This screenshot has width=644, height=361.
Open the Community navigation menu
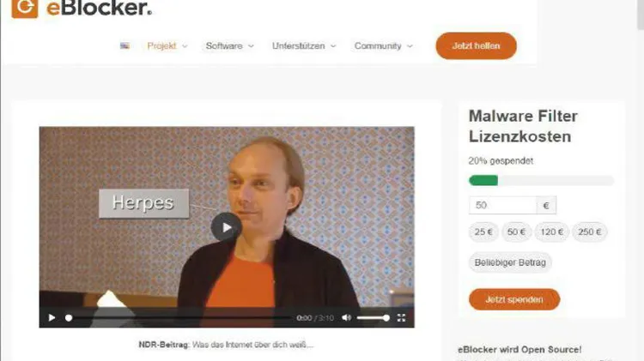383,46
